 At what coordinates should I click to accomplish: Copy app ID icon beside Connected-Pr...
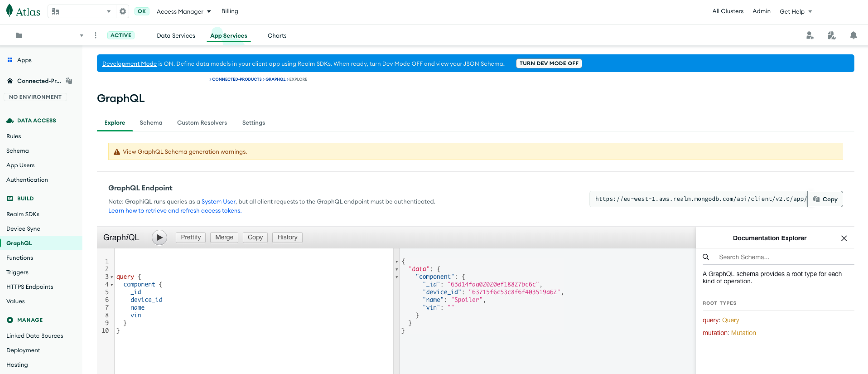pos(69,81)
